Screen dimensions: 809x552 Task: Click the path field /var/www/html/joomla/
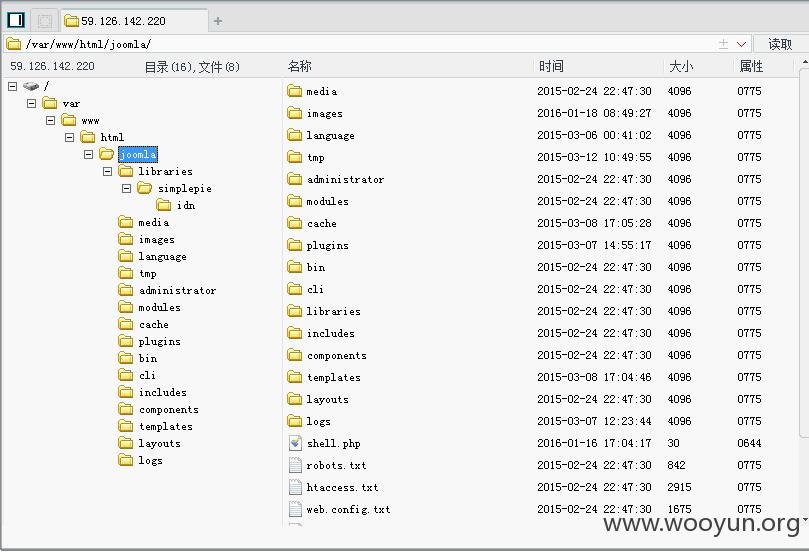click(361, 44)
